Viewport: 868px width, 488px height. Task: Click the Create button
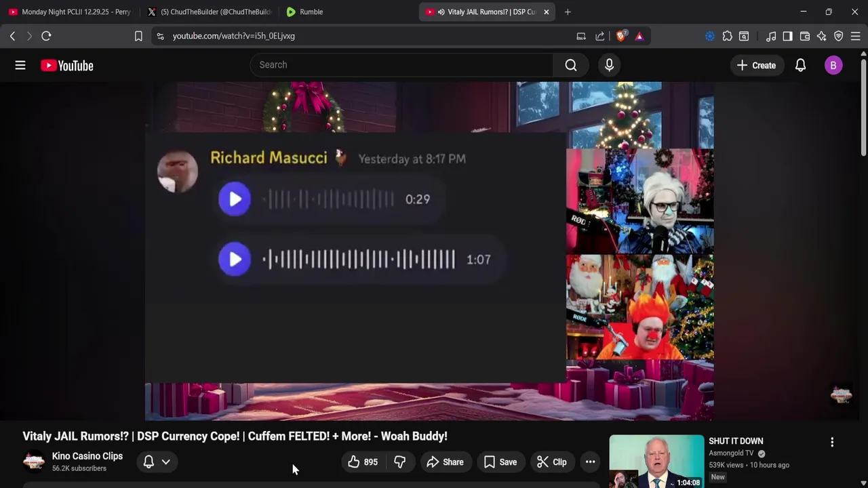[756, 65]
